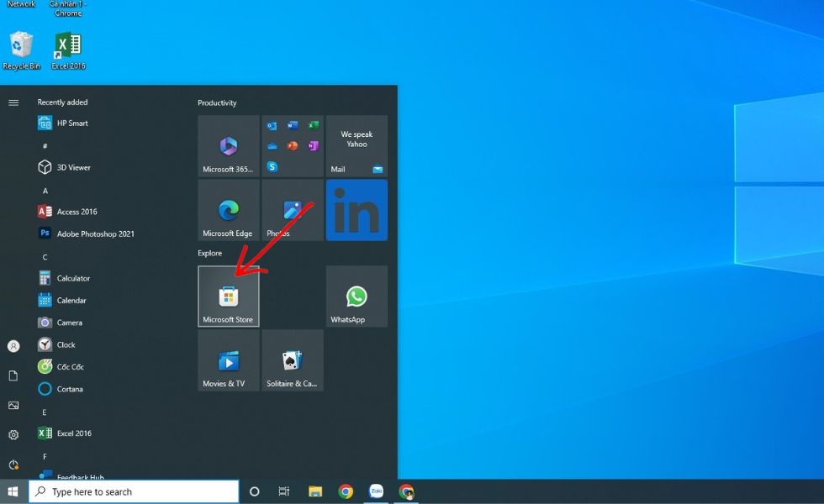Open the Solitaire & Casual Games tile
This screenshot has height=504, width=824.
pyautogui.click(x=293, y=361)
